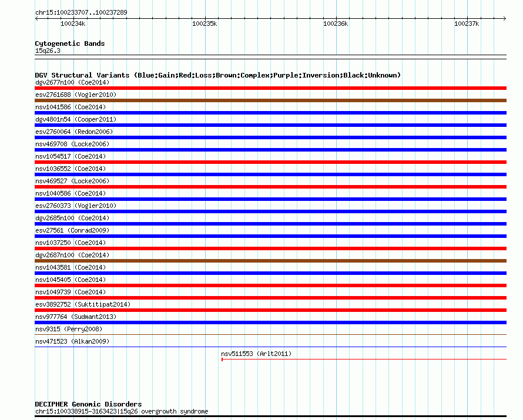Click the 100234k ruler tick label
Image resolution: width=523 pixels, height=420 pixels.
click(73, 23)
